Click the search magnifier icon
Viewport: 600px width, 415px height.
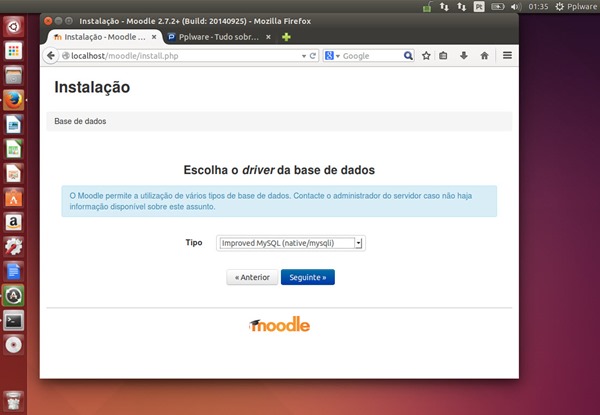click(x=408, y=56)
